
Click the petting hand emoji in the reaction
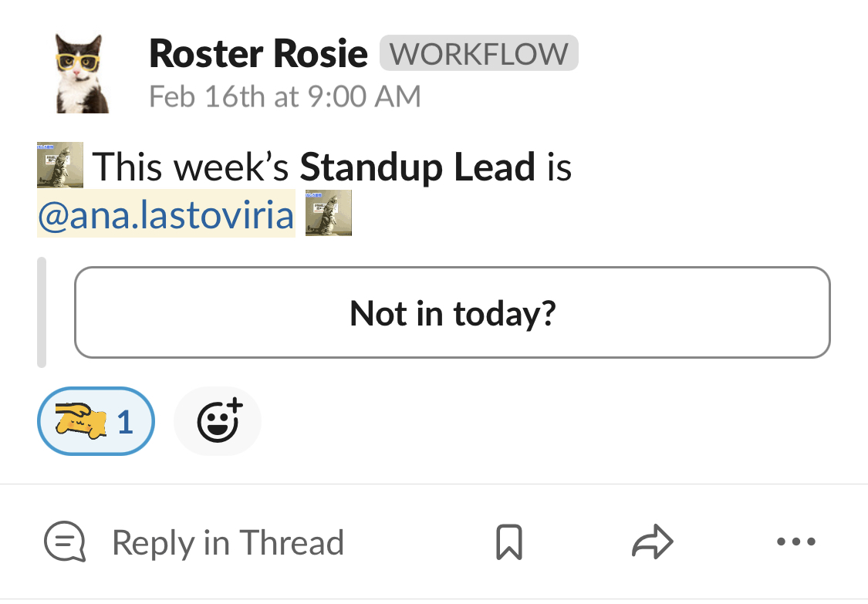81,421
